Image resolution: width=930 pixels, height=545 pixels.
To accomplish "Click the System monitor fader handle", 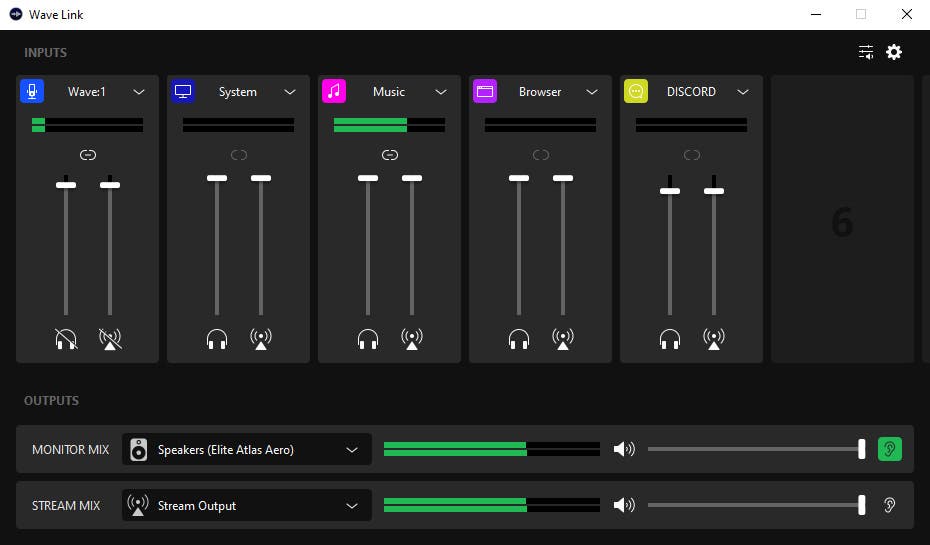I will click(x=217, y=178).
